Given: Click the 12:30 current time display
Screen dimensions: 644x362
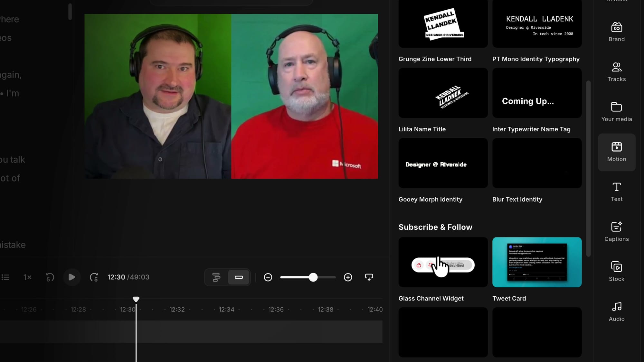Looking at the screenshot, I should (x=116, y=277).
